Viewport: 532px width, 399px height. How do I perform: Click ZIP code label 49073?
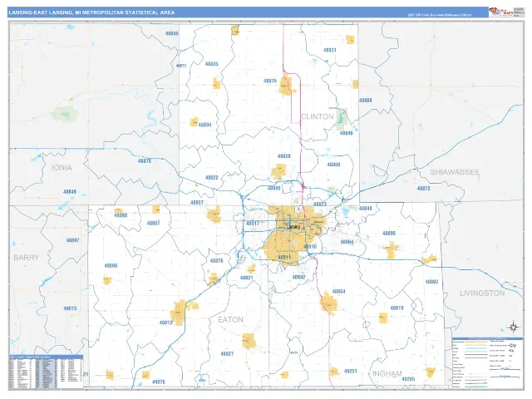pyautogui.click(x=70, y=308)
